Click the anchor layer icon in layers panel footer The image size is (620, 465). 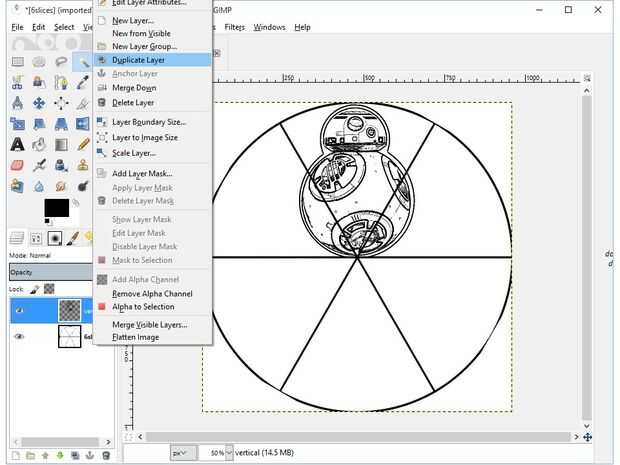[90, 456]
